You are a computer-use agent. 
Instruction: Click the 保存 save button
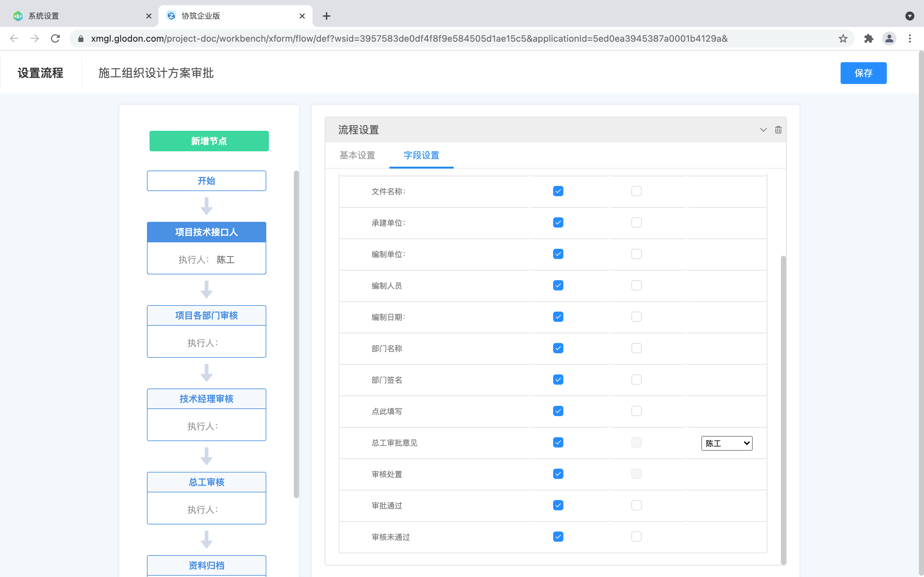863,73
